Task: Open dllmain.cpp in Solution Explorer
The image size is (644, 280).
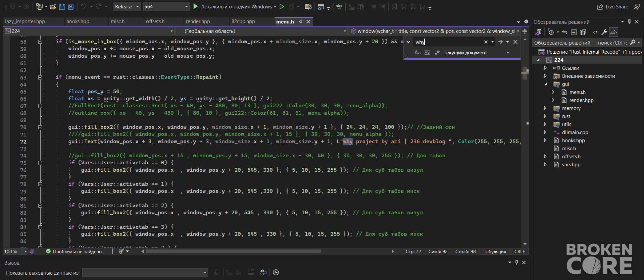Action: tap(575, 132)
